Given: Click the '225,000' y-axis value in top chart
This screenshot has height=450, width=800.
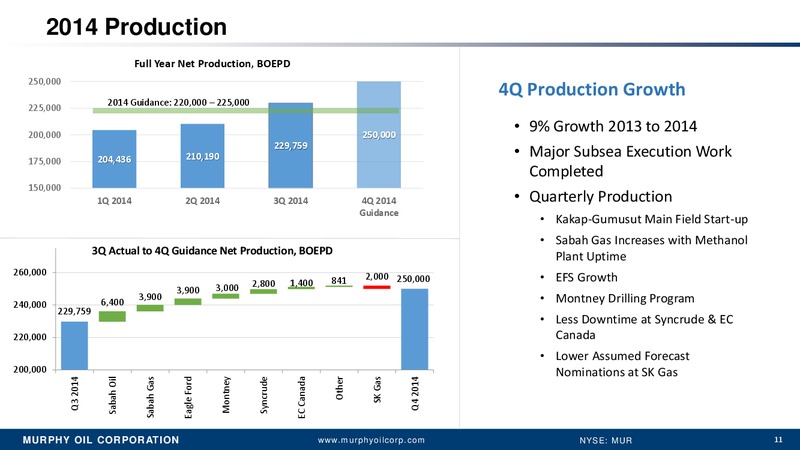Looking at the screenshot, I should click(44, 108).
